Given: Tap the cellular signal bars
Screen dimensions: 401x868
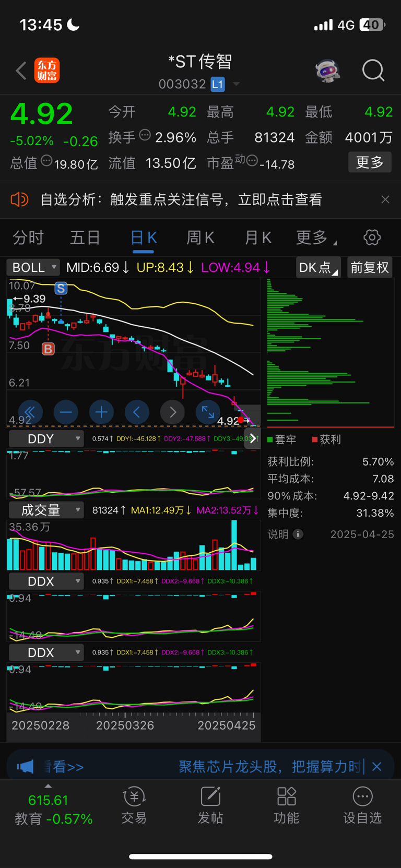Looking at the screenshot, I should click(x=323, y=25).
